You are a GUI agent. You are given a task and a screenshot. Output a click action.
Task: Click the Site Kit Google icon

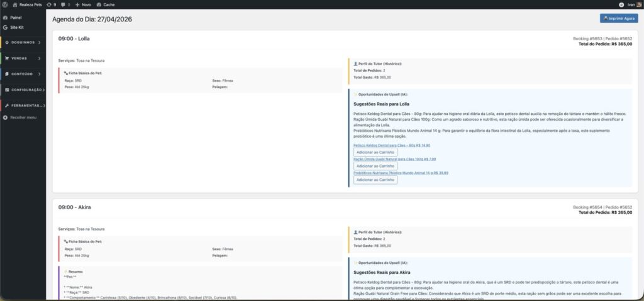pos(6,28)
